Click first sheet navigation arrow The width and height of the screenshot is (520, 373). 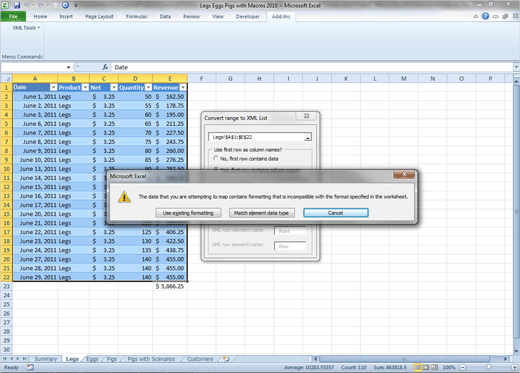coord(5,359)
